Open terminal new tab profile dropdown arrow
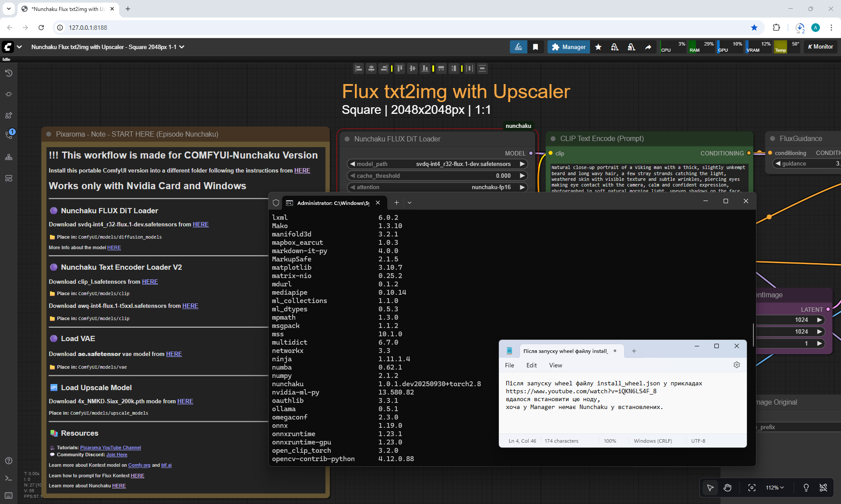841x504 pixels. pyautogui.click(x=410, y=203)
